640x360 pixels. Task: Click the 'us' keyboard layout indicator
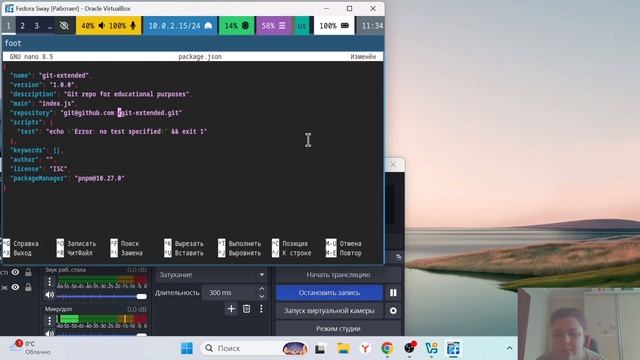pyautogui.click(x=302, y=26)
